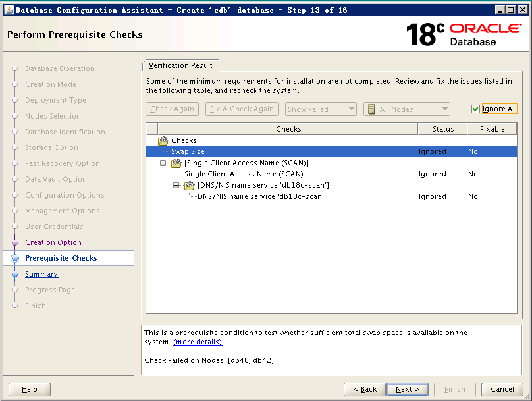Click the DNS/NIS name service group folder icon
The width and height of the screenshot is (532, 401).
click(190, 186)
